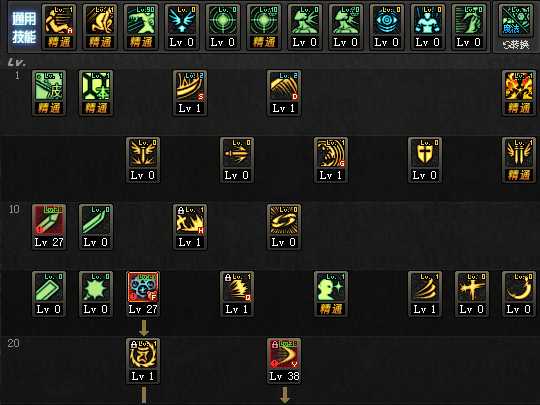Select the locked circular emblem Lv 1 skill
This screenshot has height=405, width=540.
tap(143, 361)
